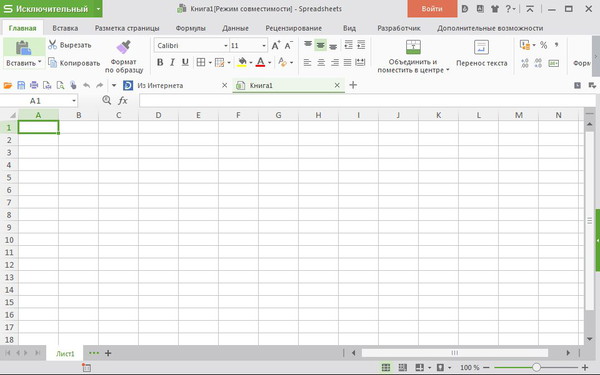
Task: Add a new sheet next to Лист1
Action: [108, 353]
